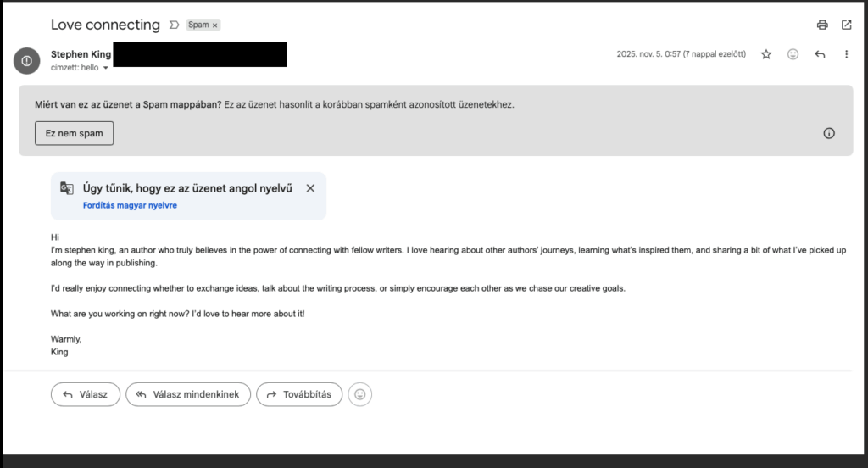Click the spam warning sender avatar
The image size is (868, 468).
tap(27, 60)
